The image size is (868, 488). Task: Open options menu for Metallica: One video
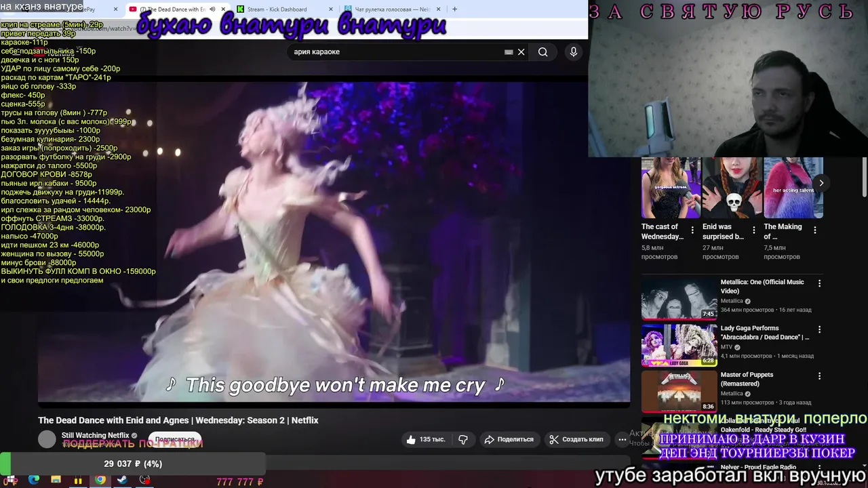819,283
